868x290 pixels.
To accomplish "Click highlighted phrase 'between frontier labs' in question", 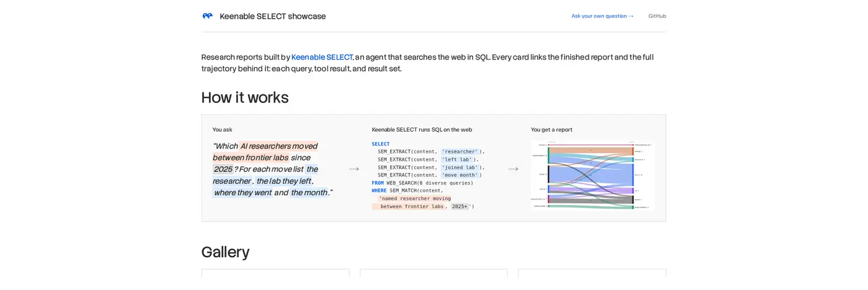I will 250,158.
